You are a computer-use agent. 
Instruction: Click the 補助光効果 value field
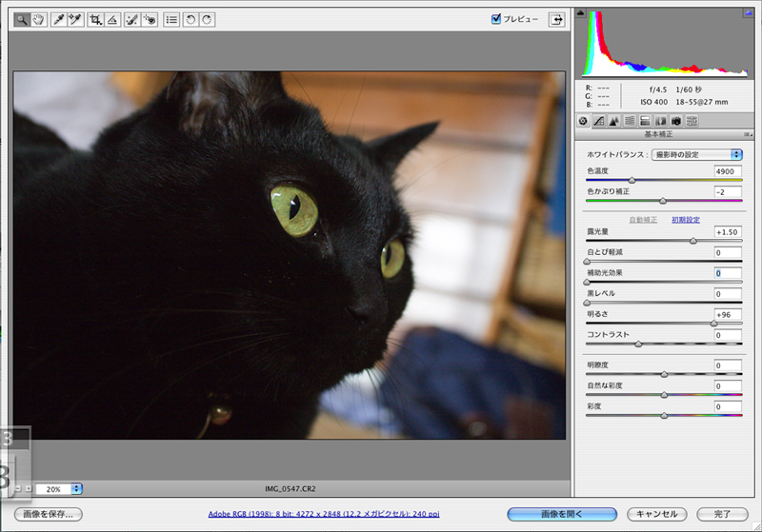[728, 273]
